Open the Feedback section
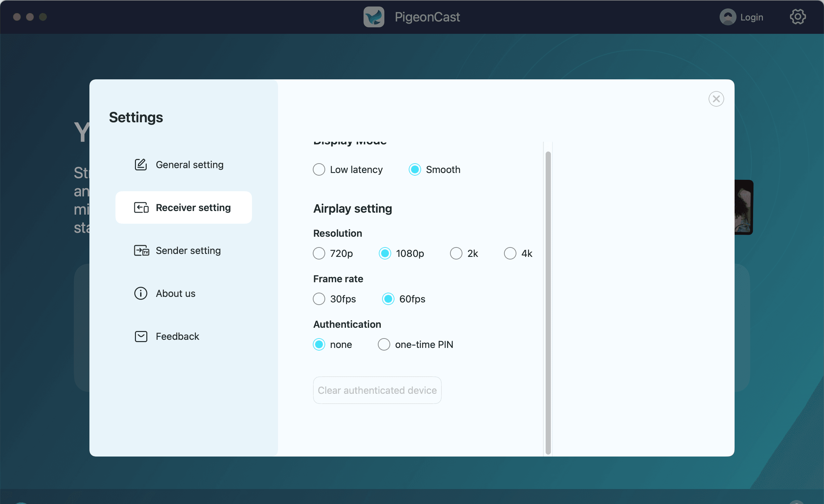This screenshot has height=504, width=824. point(183,337)
